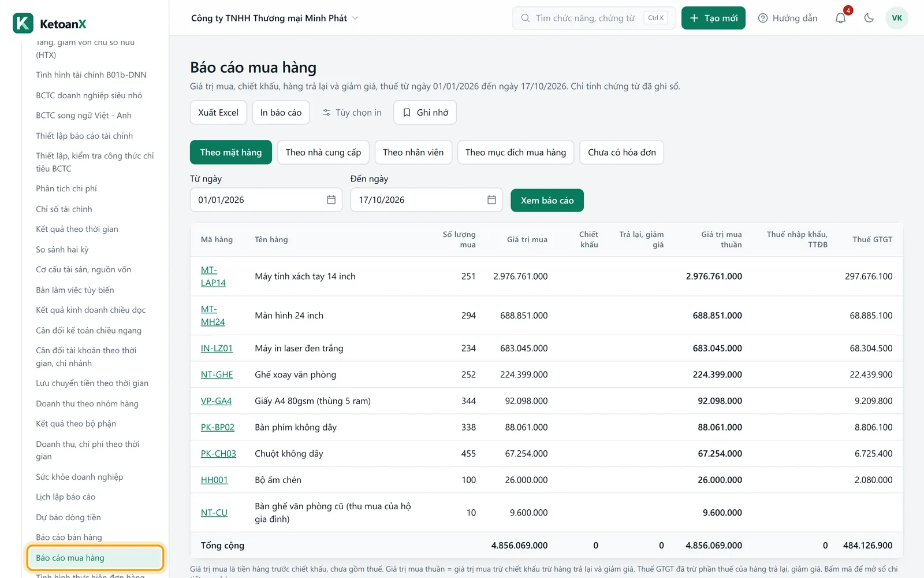Open item code PK-BP02 link
The width and height of the screenshot is (924, 578).
tap(218, 427)
